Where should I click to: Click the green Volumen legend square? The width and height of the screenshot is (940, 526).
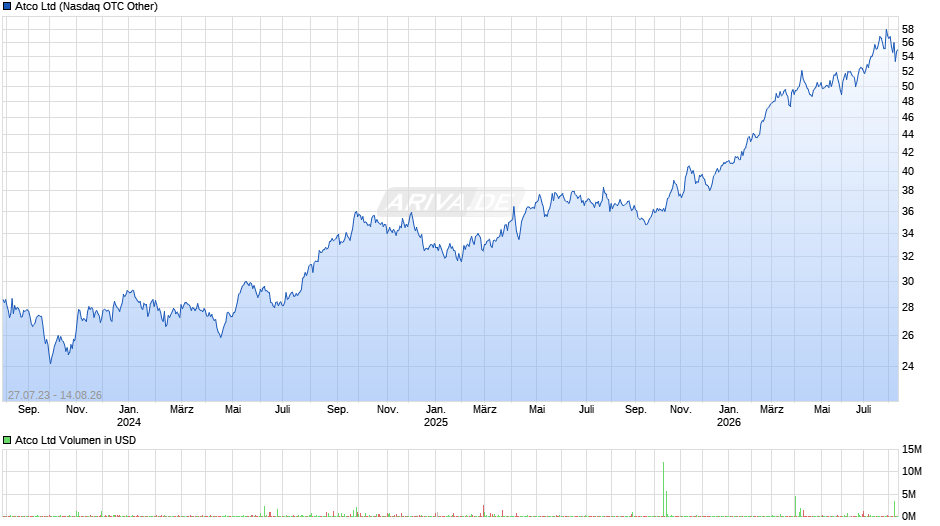click(7, 440)
